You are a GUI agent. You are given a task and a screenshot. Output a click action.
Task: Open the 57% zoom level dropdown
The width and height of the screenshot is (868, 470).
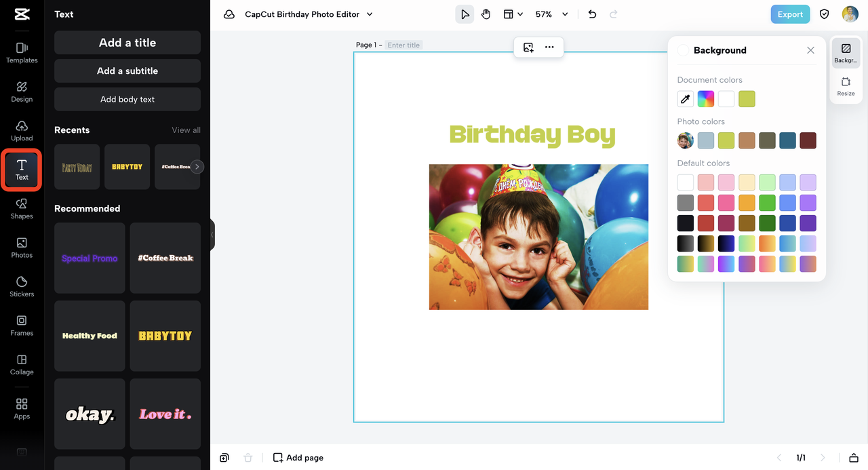[551, 14]
